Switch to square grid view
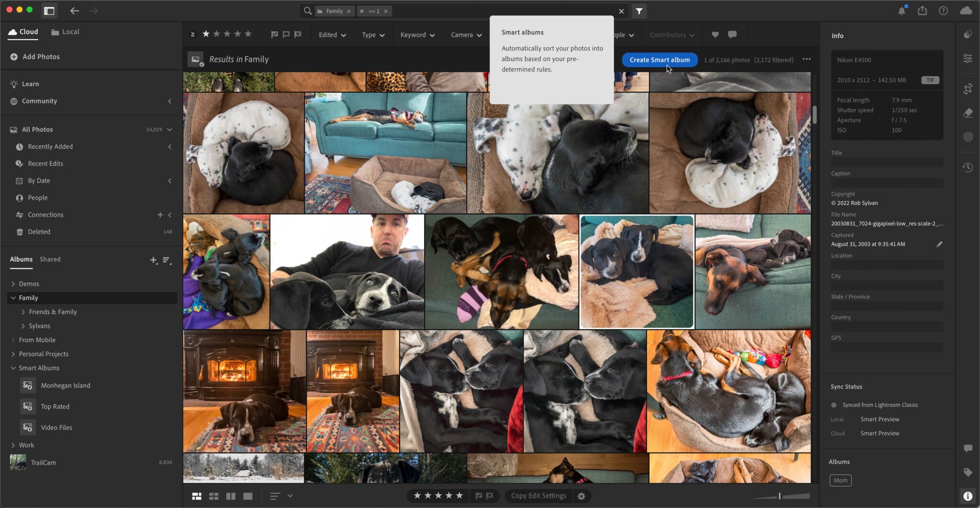The width and height of the screenshot is (980, 508). pyautogui.click(x=214, y=496)
